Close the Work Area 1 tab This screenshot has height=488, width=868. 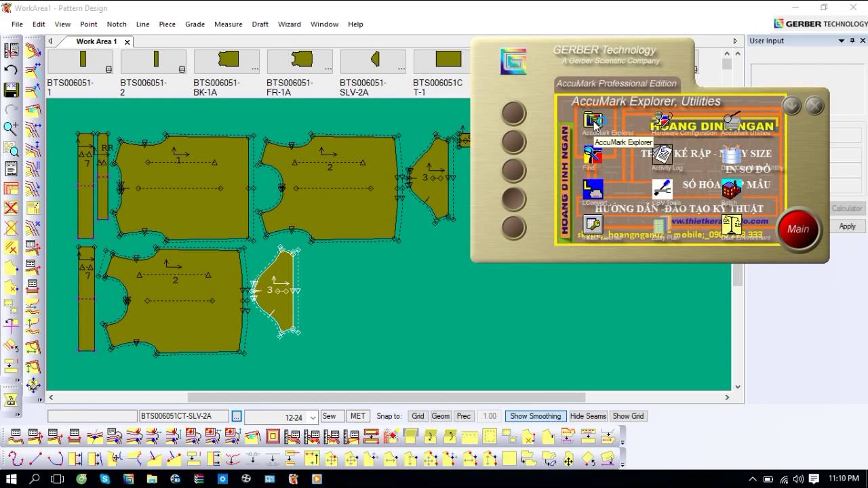click(127, 42)
